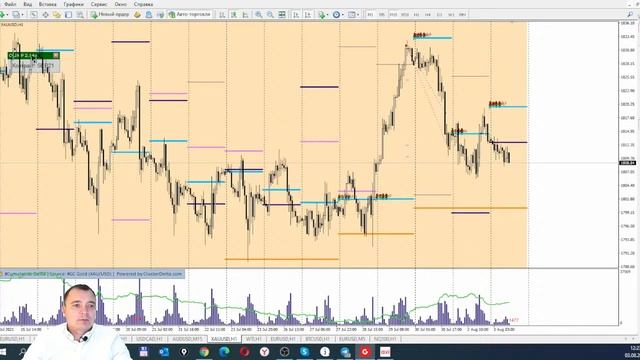Show the Market Watch window icon
This screenshot has width=640, height=360.
[x=34, y=15]
